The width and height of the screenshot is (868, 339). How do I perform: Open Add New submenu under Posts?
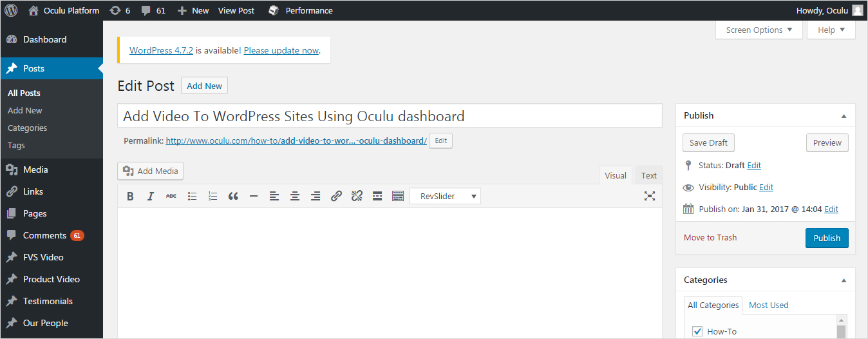25,110
